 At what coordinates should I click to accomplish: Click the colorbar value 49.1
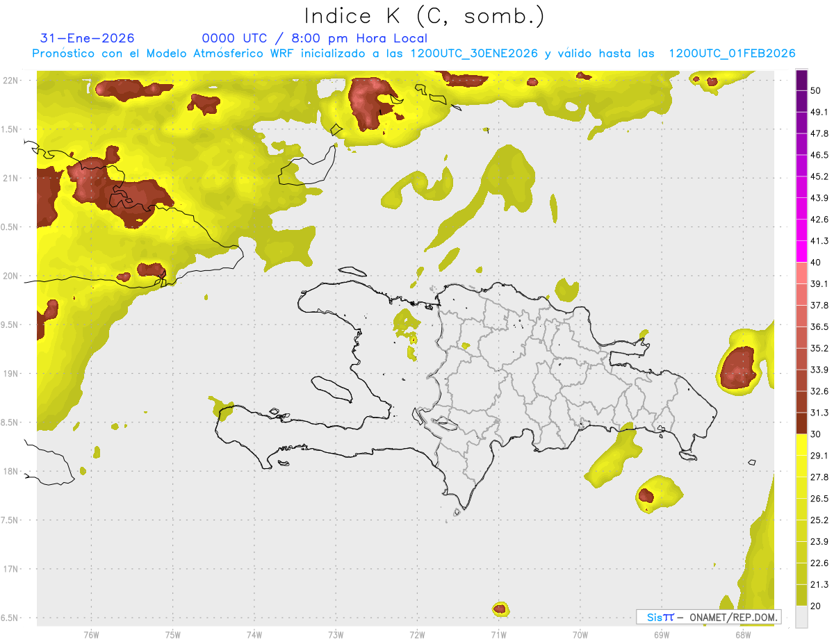(x=819, y=112)
